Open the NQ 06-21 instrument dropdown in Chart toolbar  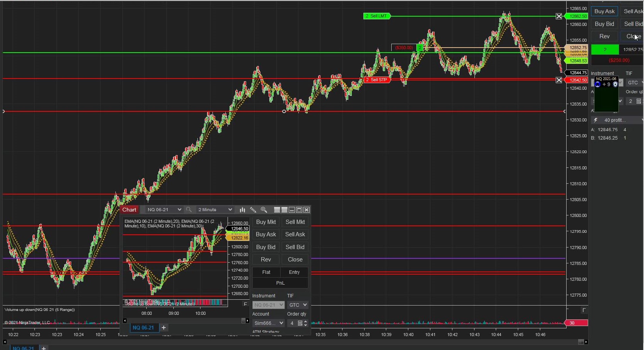(164, 210)
